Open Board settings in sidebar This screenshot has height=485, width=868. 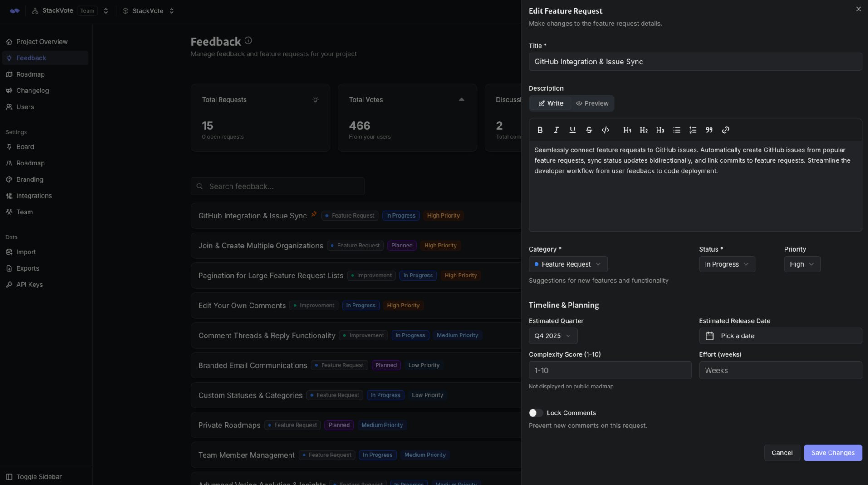tap(45, 147)
